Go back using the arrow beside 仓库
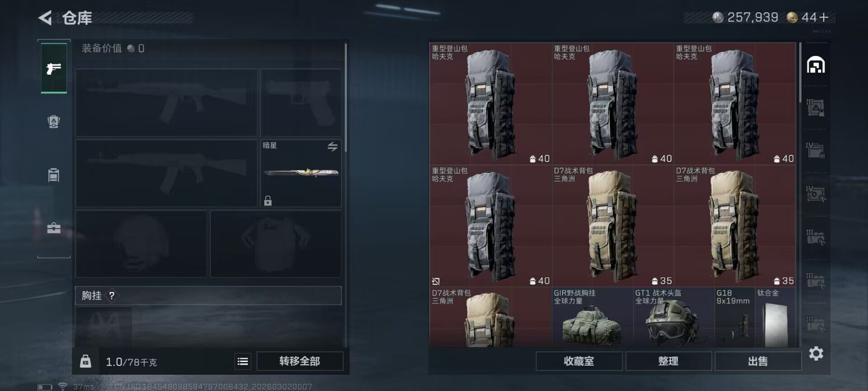The height and width of the screenshot is (391, 868). 45,18
